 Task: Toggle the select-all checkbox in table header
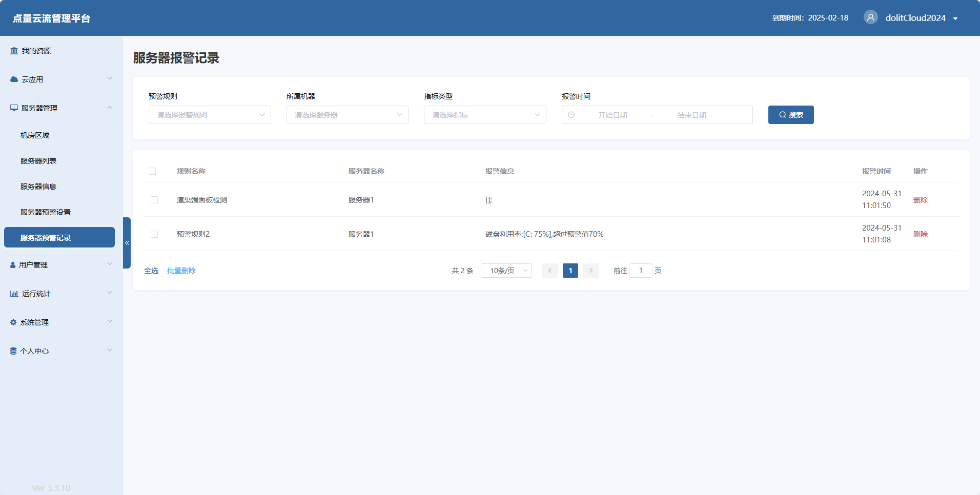[152, 171]
